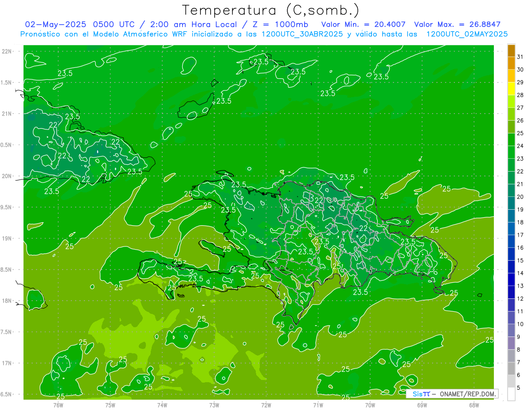Click the colorbar tick label 27
This screenshot has height=411, width=532.
(x=520, y=108)
